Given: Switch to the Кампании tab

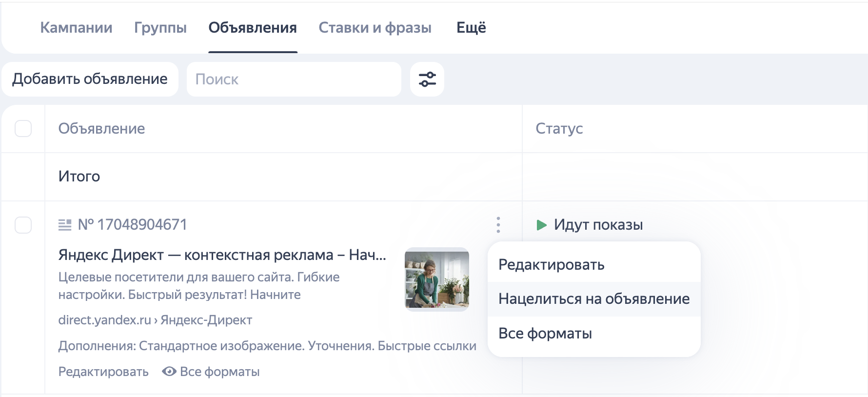Looking at the screenshot, I should click(x=76, y=28).
